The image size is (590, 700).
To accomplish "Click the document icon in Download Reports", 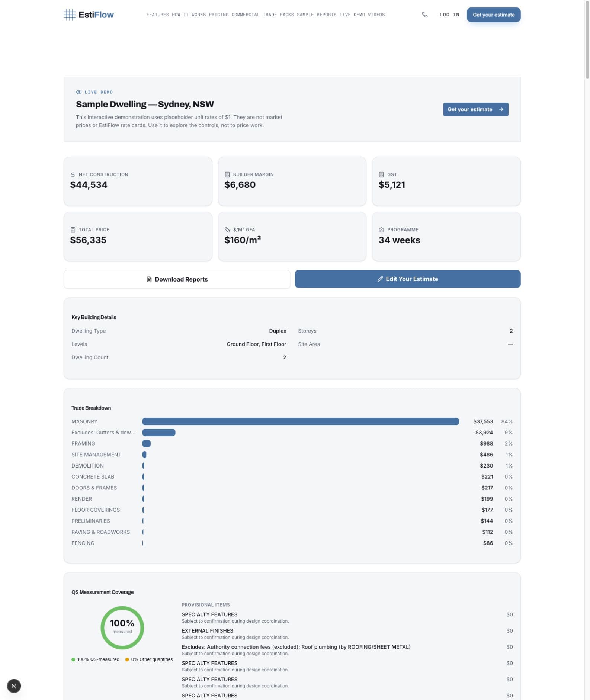I will pos(149,279).
